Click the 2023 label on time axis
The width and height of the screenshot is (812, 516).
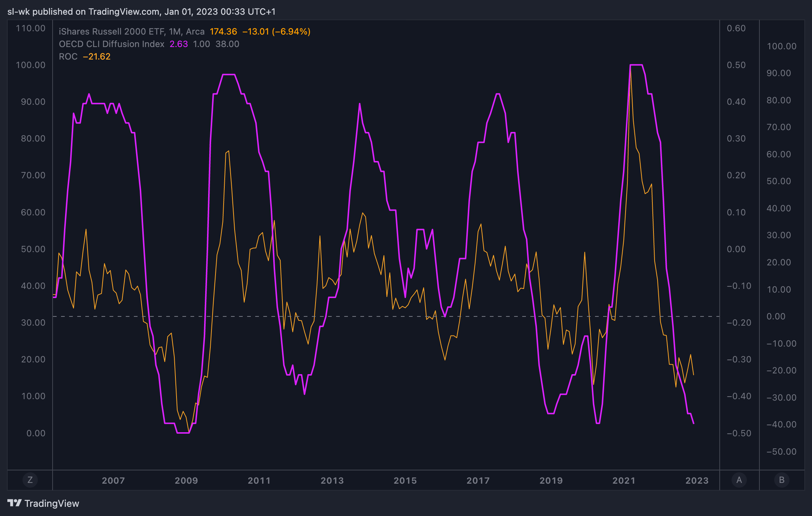(697, 480)
